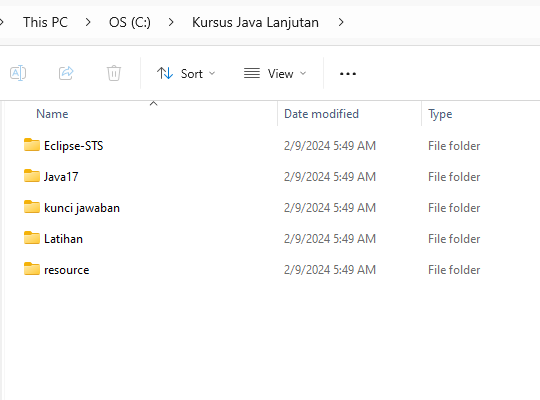540x400 pixels.
Task: Expand chevron after Kursus Java Lanjutan
Action: [341, 22]
